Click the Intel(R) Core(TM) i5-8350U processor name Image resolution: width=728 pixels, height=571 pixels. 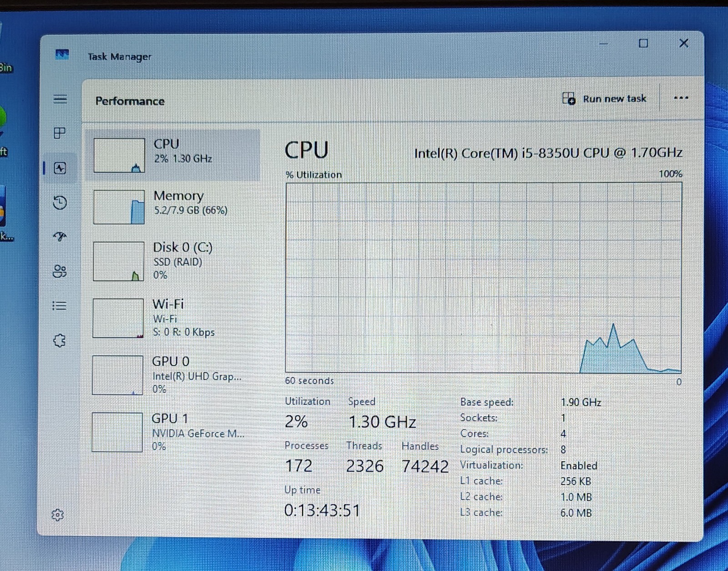[548, 153]
